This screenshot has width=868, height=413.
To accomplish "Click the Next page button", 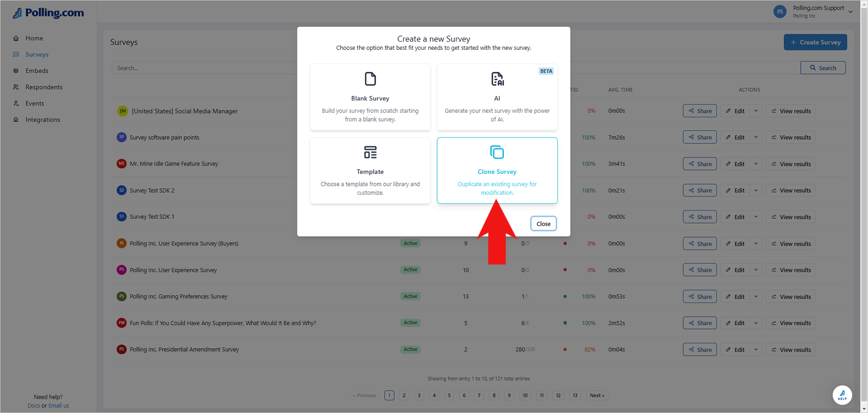I will (x=597, y=395).
